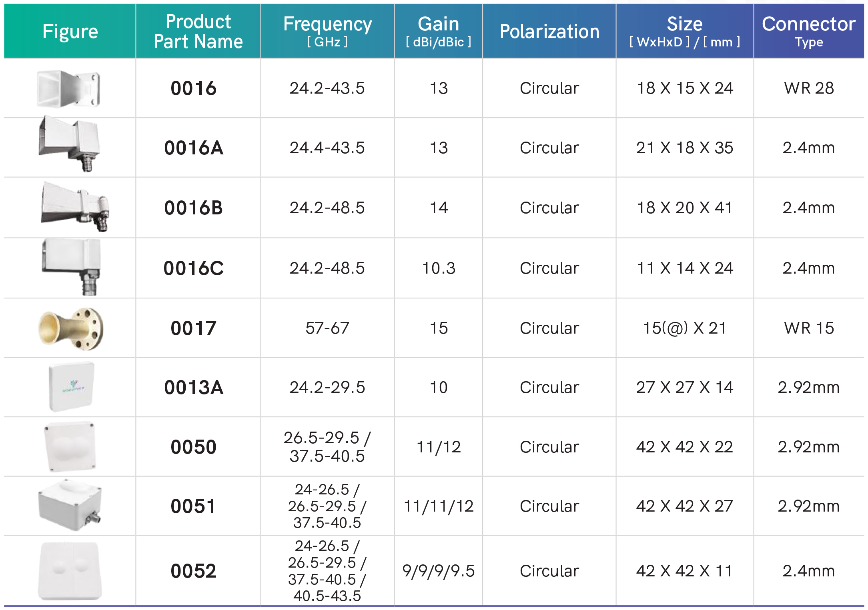Click the 9/9/9/9.5 gain value

click(439, 571)
